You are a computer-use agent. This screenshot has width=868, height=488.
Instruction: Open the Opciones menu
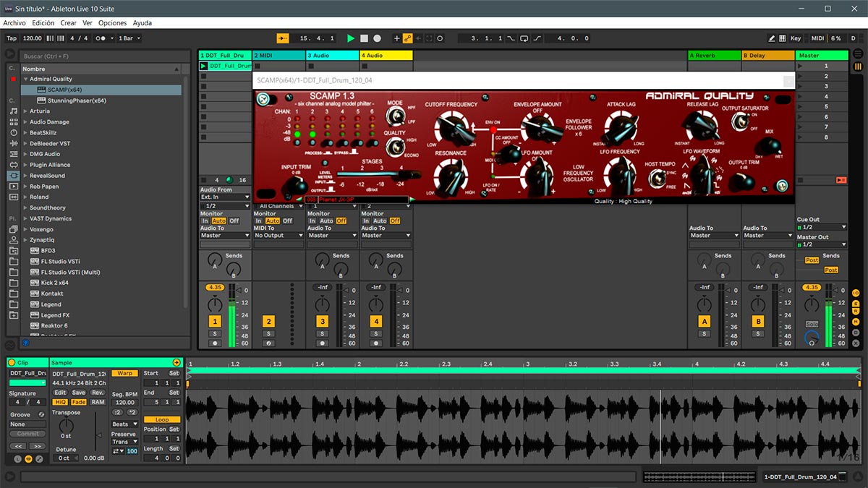[113, 23]
